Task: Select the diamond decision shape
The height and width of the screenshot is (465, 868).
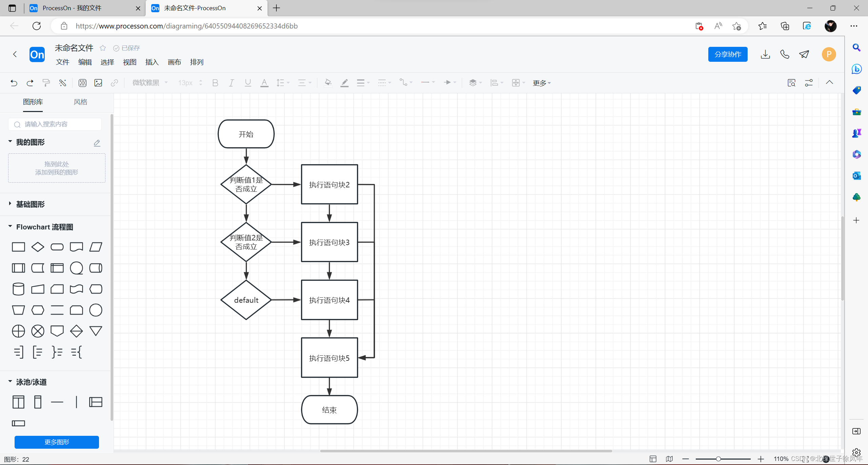Action: click(38, 247)
